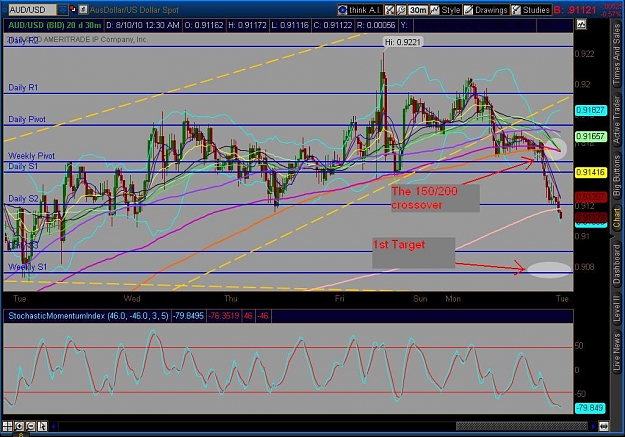Click the Daily R1 pivot line label
The width and height of the screenshot is (625, 437).
click(x=23, y=87)
